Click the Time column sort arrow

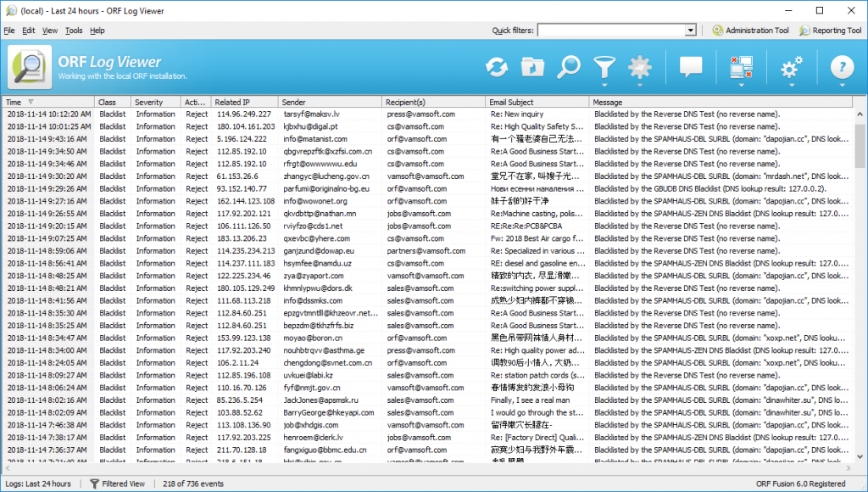point(31,102)
